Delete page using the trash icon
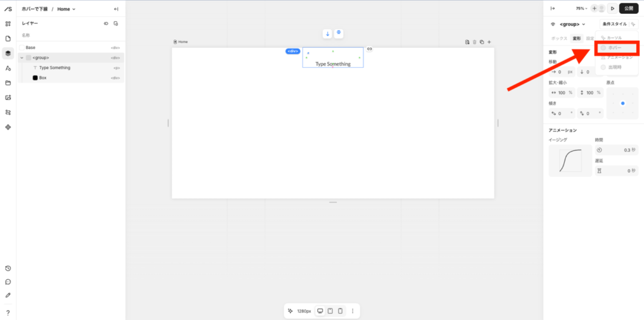Viewport: 644px width, 320px height. point(474,42)
